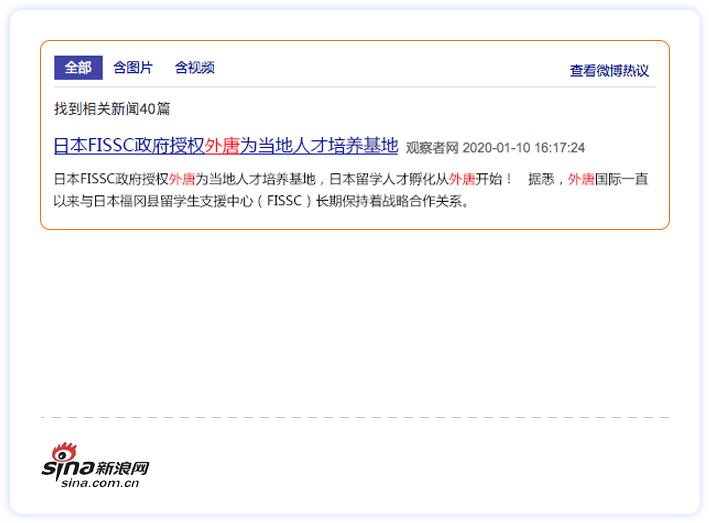Click the sina.com.cn text under the logo
The width and height of the screenshot is (709, 523).
[x=98, y=485]
